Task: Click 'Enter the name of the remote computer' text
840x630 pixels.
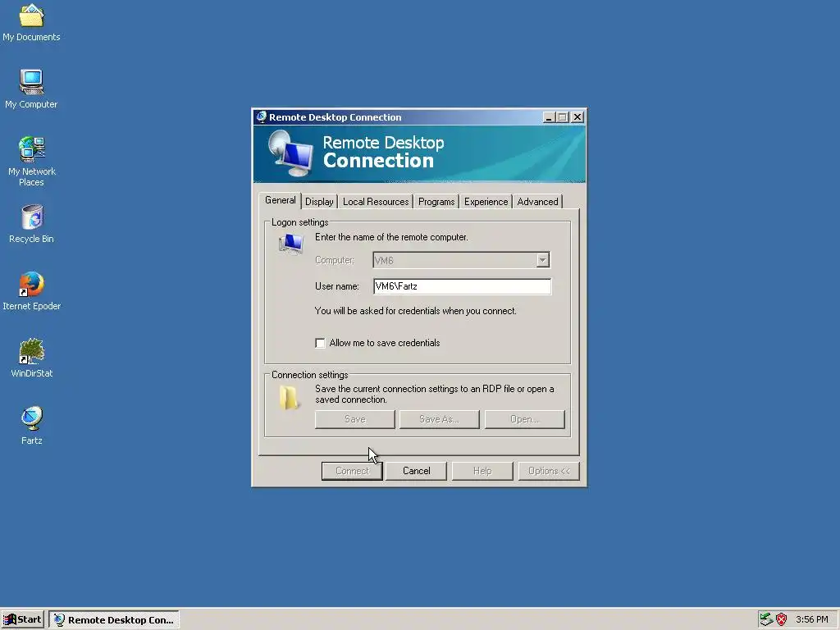Action: pyautogui.click(x=391, y=237)
